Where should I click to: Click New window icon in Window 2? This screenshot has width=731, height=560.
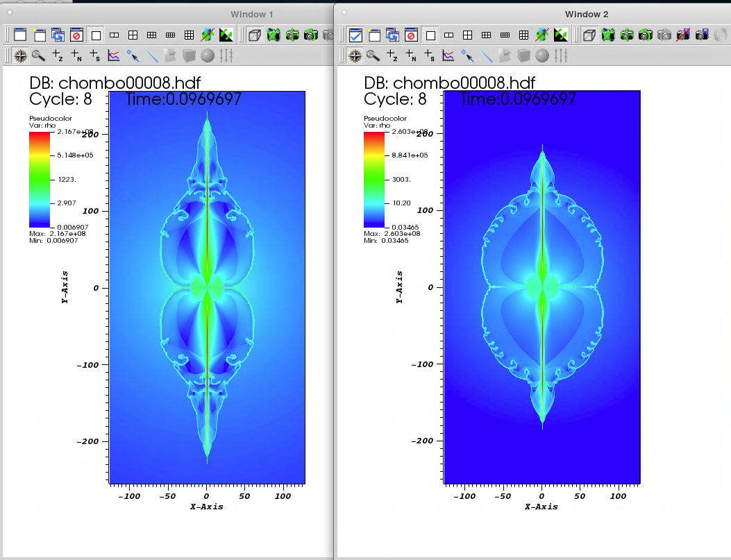pyautogui.click(x=374, y=35)
